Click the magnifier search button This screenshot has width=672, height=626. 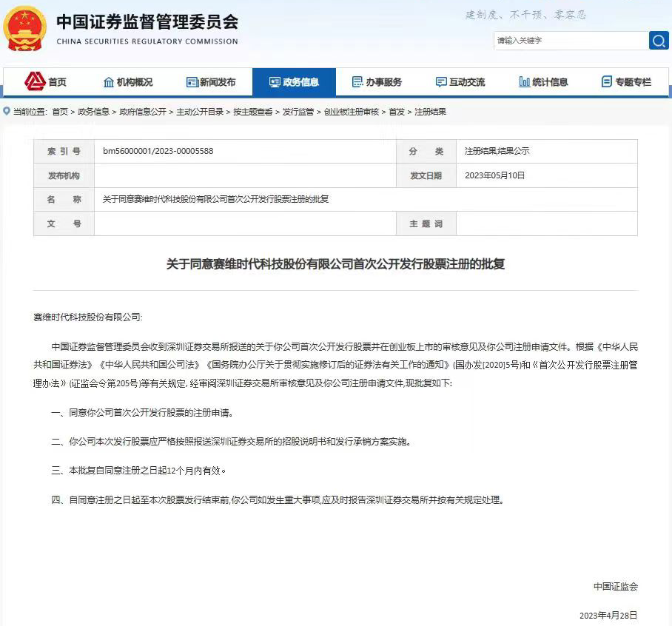(658, 41)
